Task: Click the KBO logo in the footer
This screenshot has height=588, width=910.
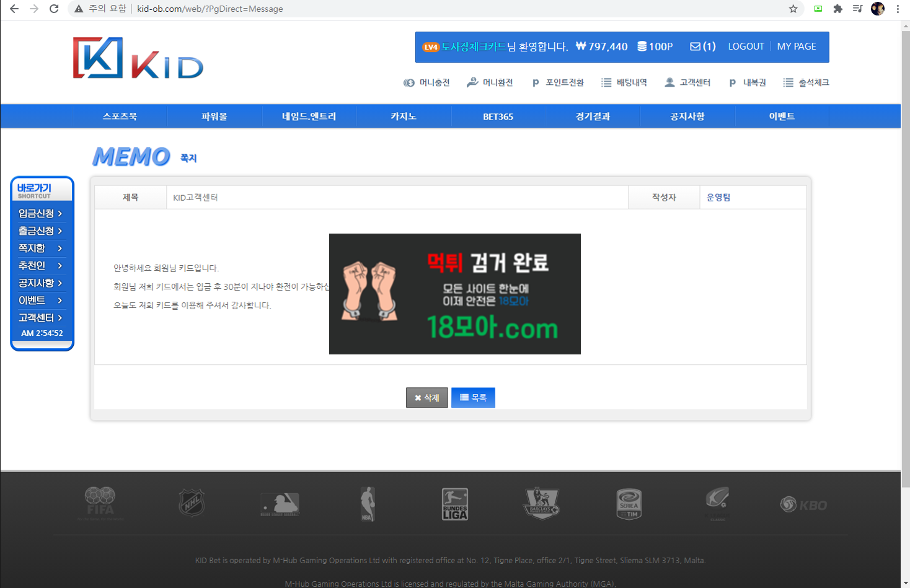Action: coord(803,505)
